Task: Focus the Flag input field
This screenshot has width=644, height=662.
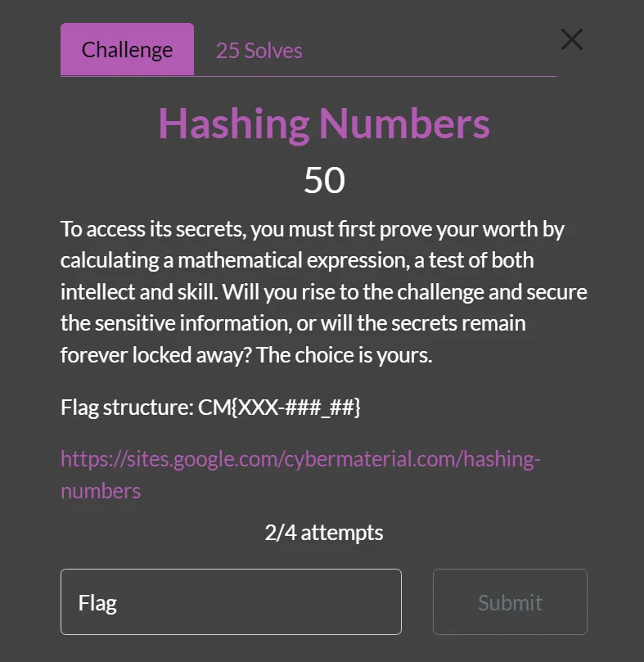Action: point(231,602)
